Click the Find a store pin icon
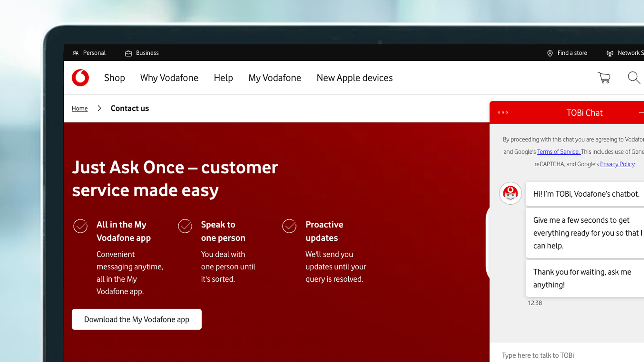 click(x=550, y=53)
